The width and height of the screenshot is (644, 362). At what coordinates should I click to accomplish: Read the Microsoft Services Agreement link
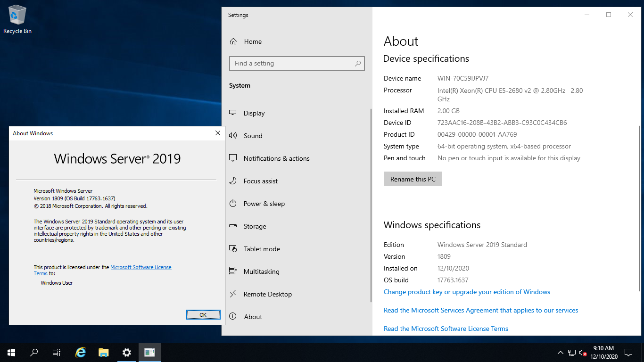pyautogui.click(x=481, y=310)
